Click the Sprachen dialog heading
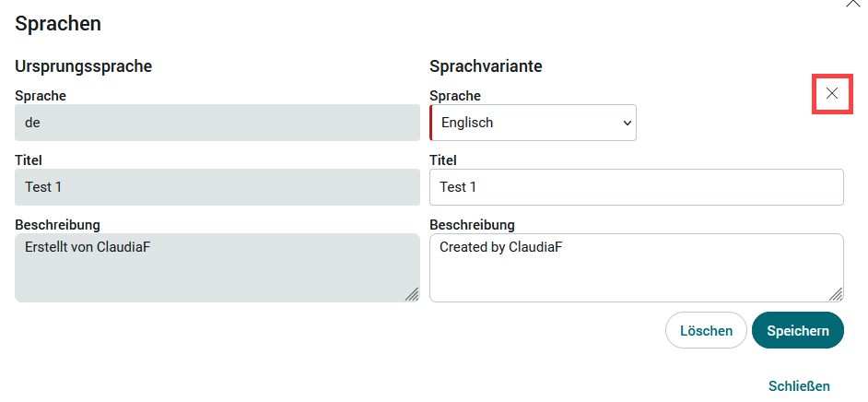This screenshot has height=402, width=868. pos(58,24)
